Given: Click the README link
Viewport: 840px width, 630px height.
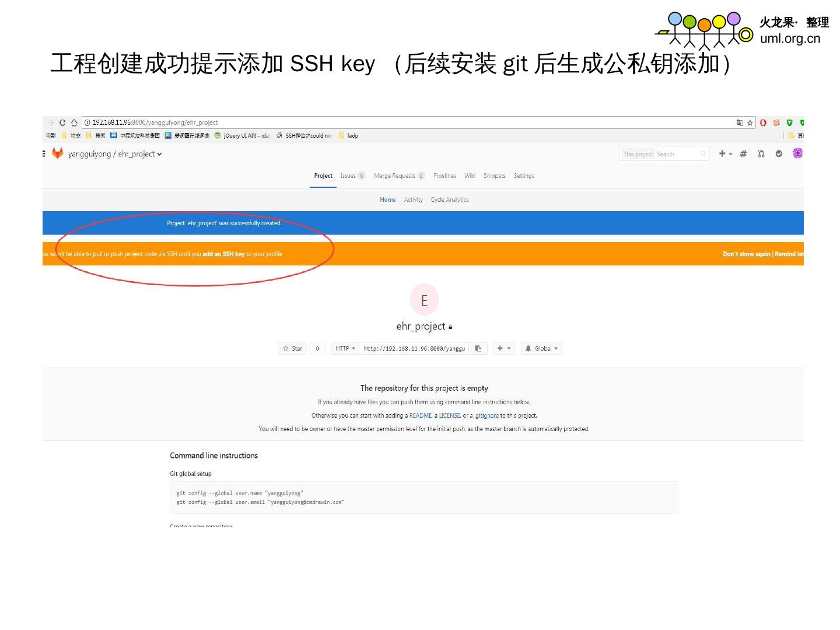Looking at the screenshot, I should 421,415.
